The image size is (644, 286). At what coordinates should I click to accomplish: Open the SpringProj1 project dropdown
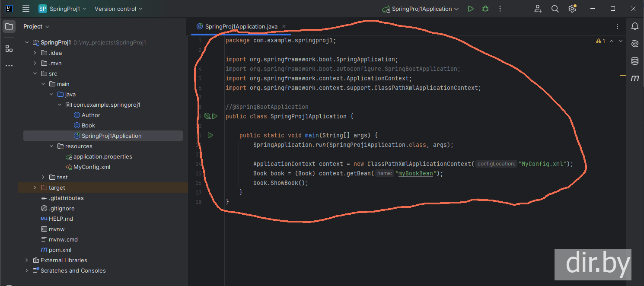(63, 9)
